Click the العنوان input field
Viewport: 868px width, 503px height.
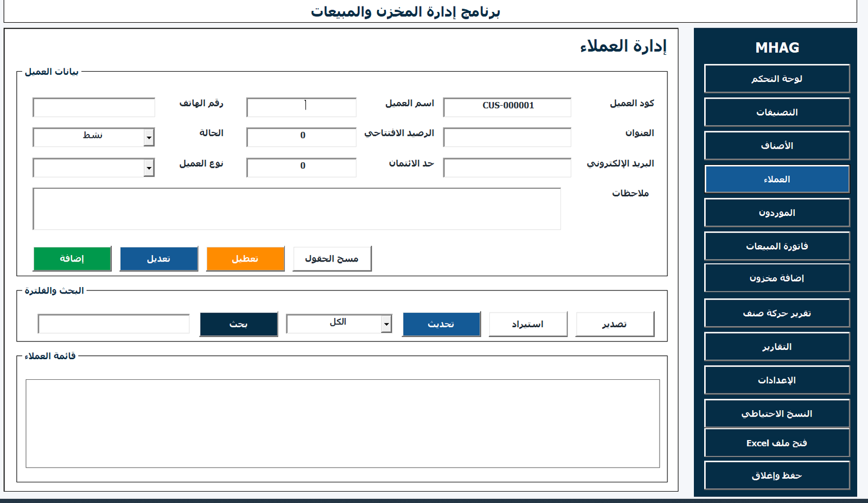coord(507,137)
